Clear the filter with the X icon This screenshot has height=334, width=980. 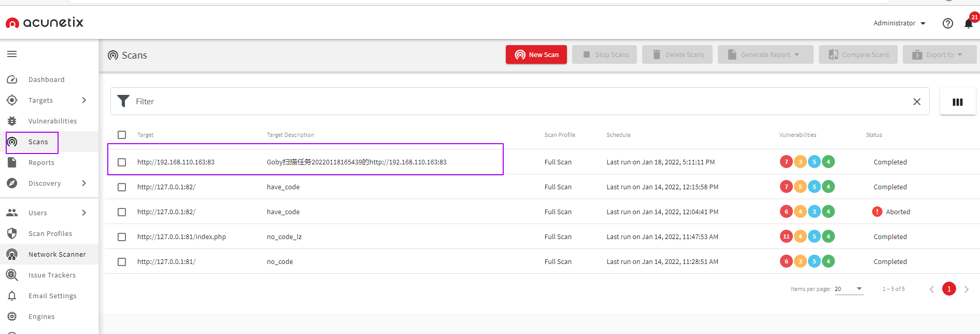(917, 102)
